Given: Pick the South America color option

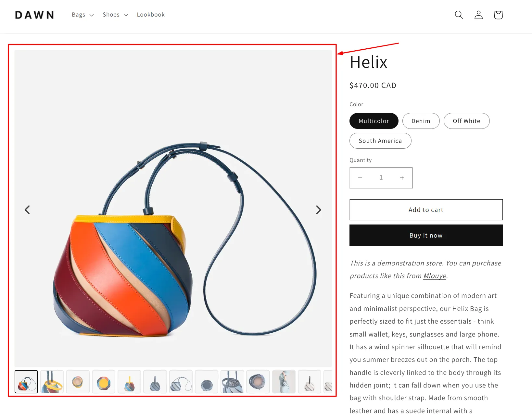Looking at the screenshot, I should click(380, 141).
